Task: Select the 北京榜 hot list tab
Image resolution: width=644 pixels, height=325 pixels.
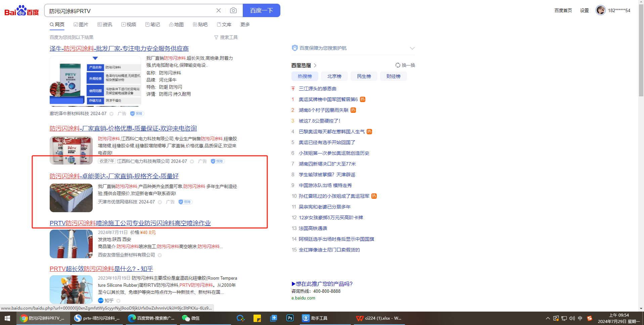Action: pos(334,76)
